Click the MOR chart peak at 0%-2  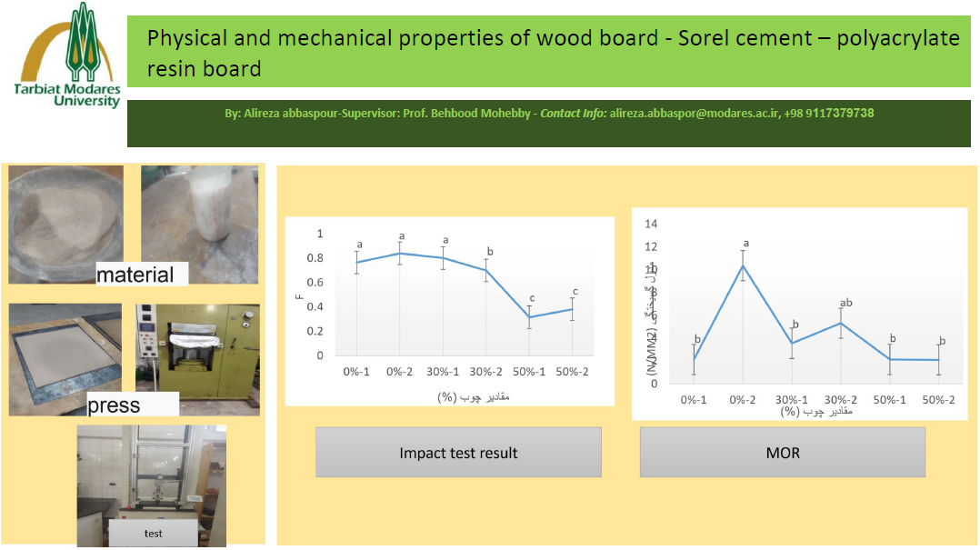point(744,265)
